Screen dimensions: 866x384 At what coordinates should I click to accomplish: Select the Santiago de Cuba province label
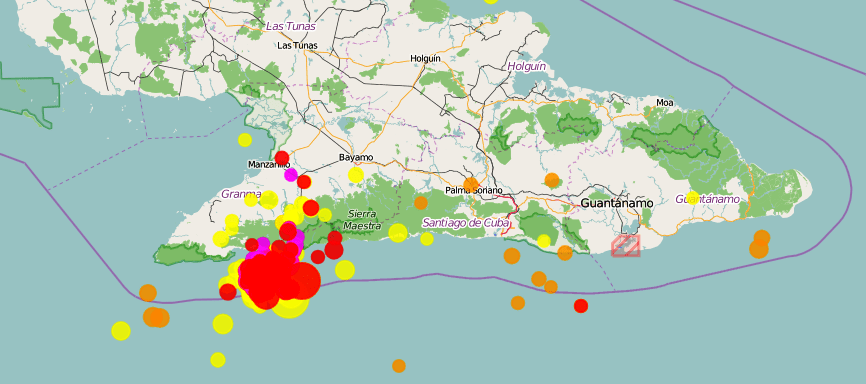point(466,223)
